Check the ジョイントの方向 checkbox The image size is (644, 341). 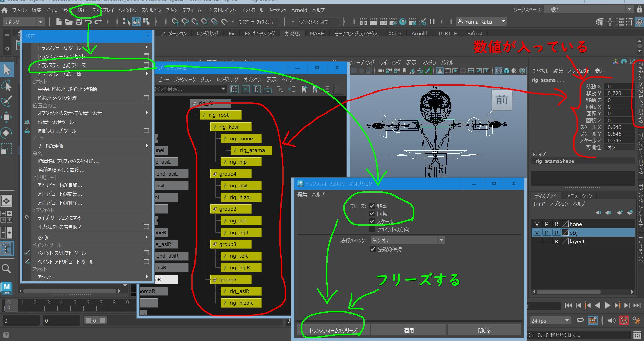pyautogui.click(x=372, y=229)
